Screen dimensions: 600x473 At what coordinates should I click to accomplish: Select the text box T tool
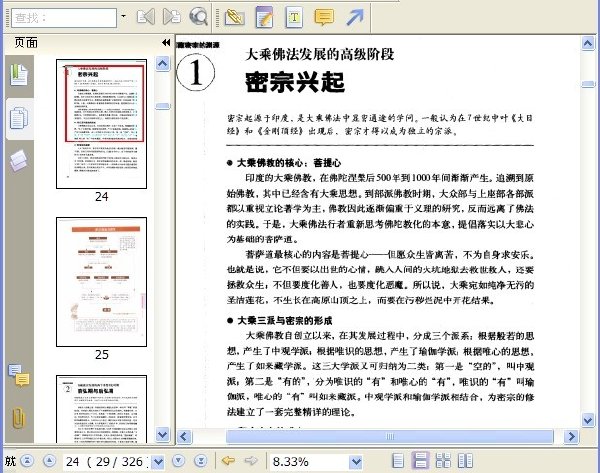click(294, 17)
